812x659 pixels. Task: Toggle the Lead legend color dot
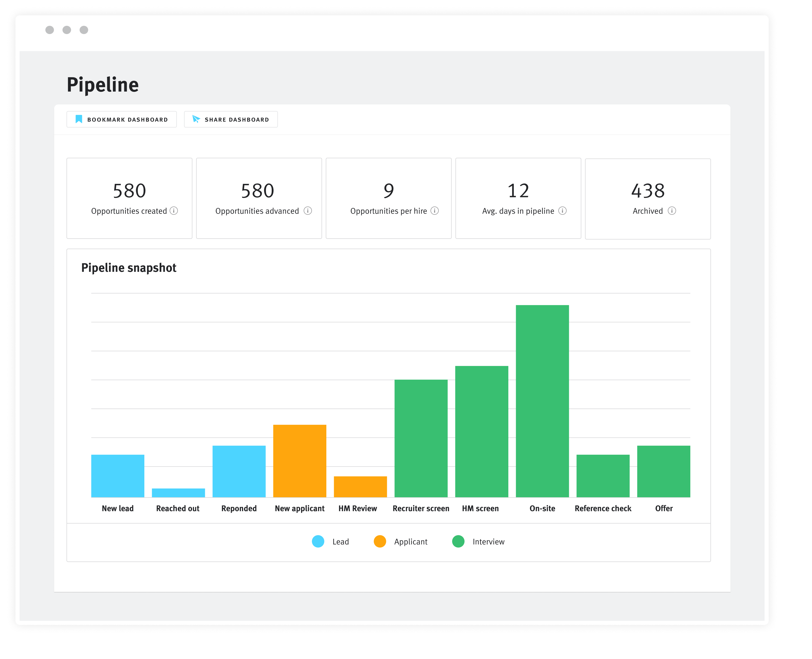pos(318,541)
